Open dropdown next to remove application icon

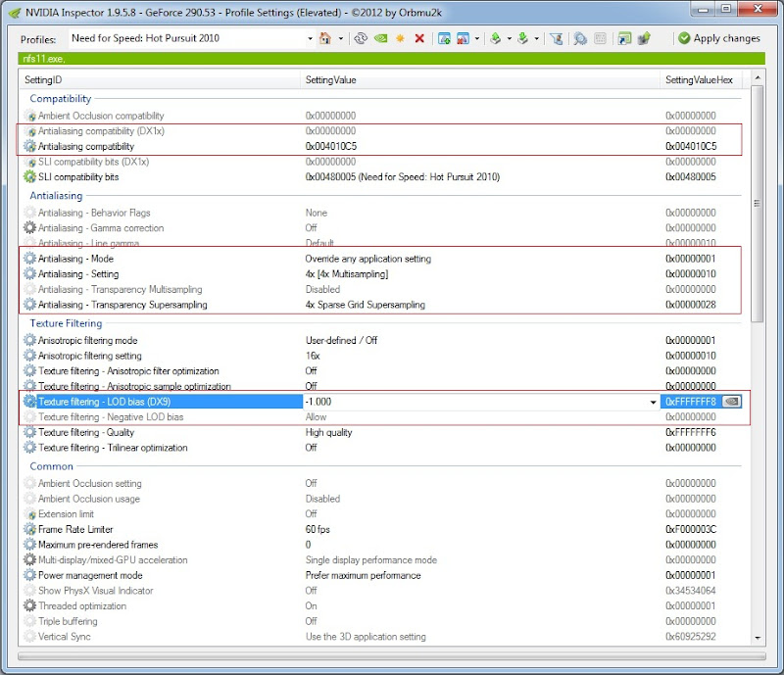477,38
